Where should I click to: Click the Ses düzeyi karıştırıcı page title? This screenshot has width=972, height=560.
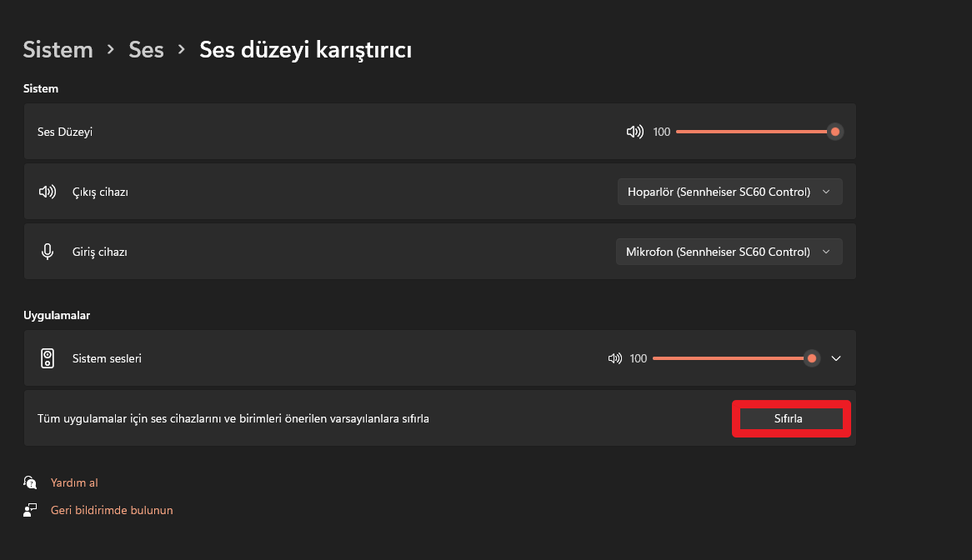(x=306, y=49)
